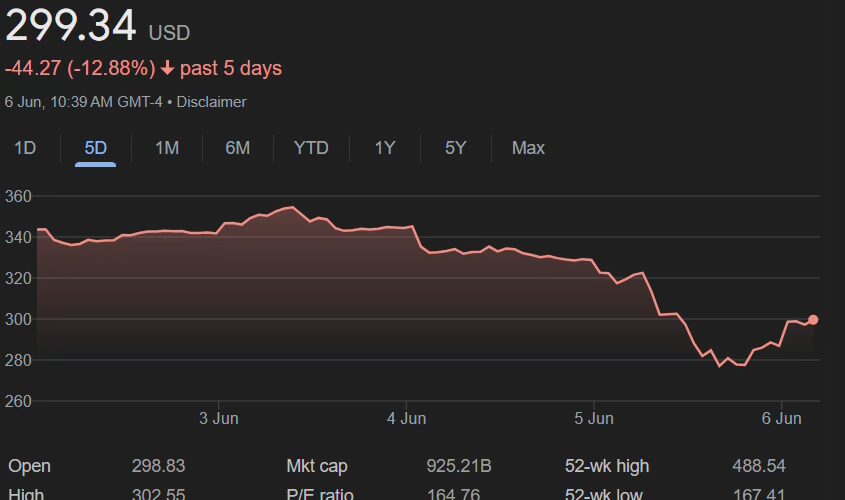Click the -44.27 (-12.88%) change text
The width and height of the screenshot is (845, 500).
pyautogui.click(x=80, y=68)
